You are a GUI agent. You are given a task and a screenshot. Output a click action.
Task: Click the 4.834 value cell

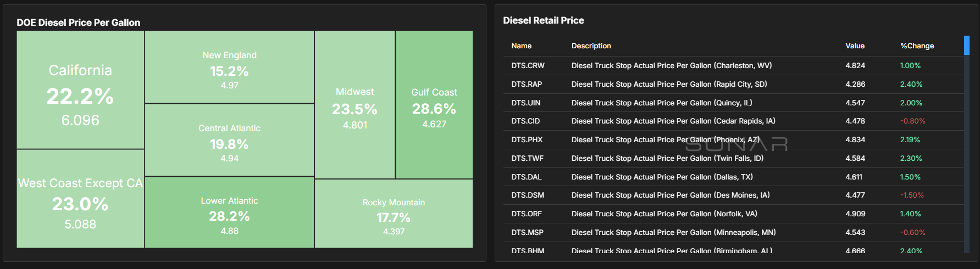[855, 139]
